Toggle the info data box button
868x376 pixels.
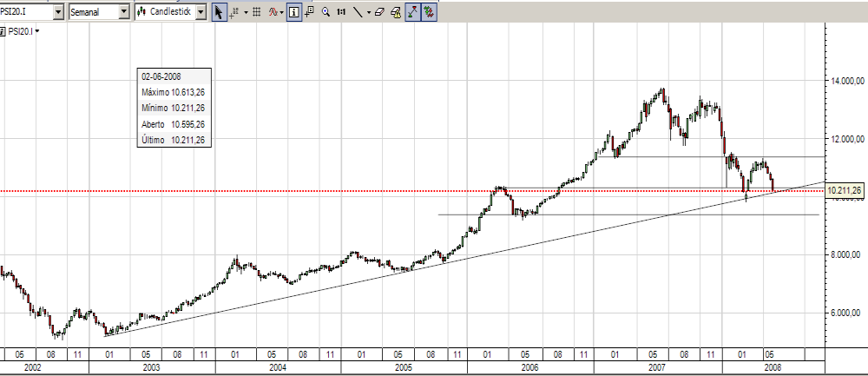coord(294,11)
